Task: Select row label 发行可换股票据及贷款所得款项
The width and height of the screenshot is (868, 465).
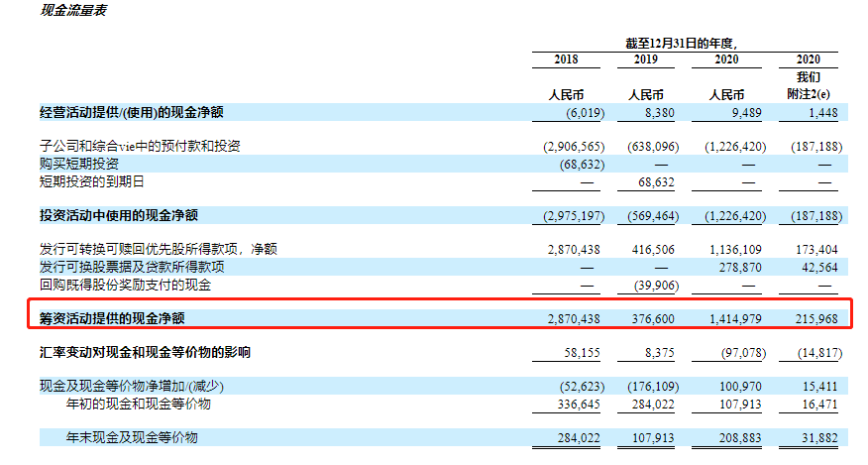Action: [x=132, y=267]
